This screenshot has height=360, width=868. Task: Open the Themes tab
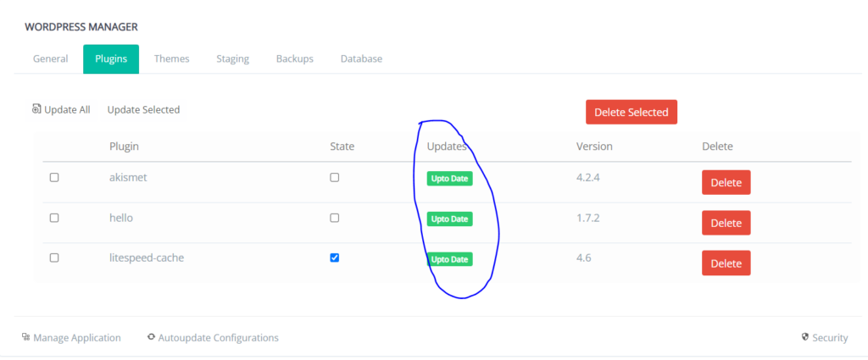[x=171, y=59]
